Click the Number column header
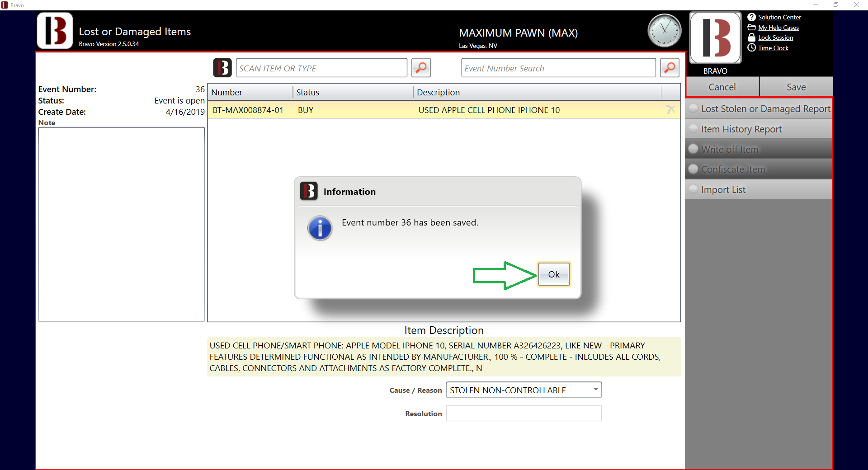 [x=251, y=92]
